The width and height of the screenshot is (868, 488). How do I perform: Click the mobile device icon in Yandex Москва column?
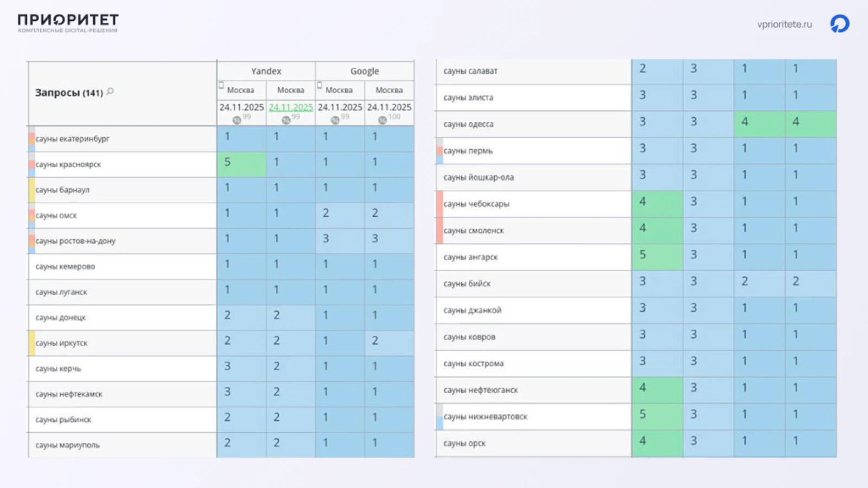click(x=221, y=85)
